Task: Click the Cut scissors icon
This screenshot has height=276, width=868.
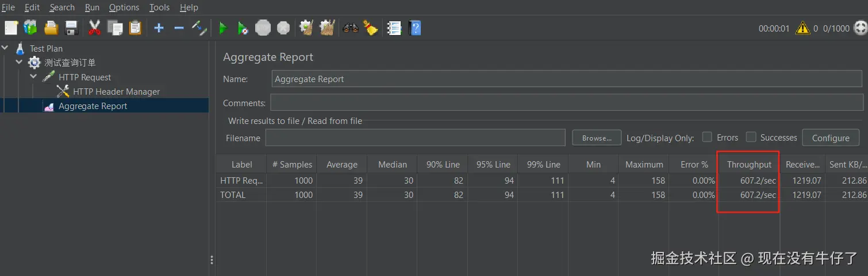Action: point(94,27)
